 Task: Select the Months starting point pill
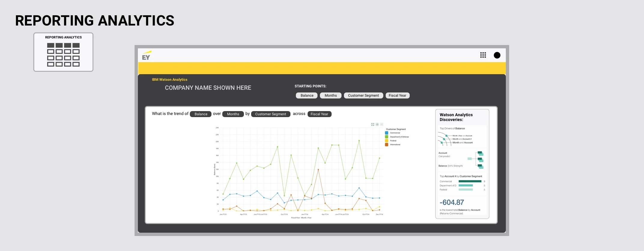pos(331,95)
